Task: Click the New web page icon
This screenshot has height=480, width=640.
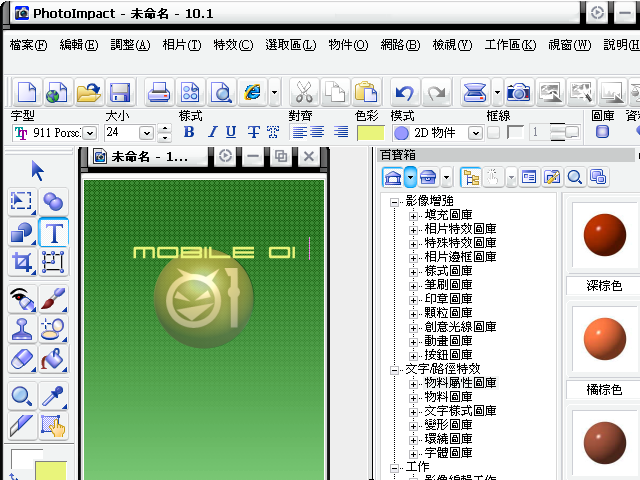Action: 57,92
